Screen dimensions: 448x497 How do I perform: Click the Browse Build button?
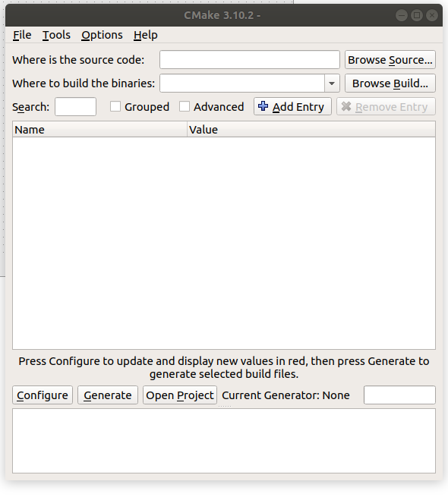click(390, 83)
